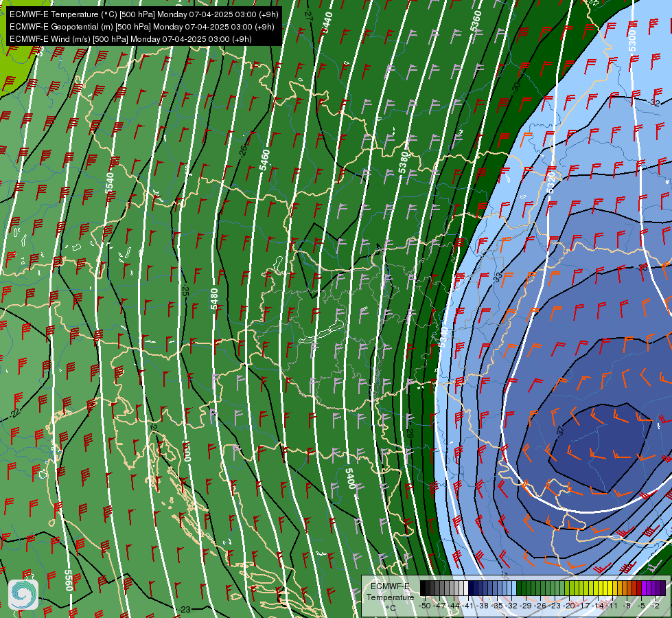Click the -27 isotherm label on the map
The width and height of the screenshot is (672, 618).
308,14
